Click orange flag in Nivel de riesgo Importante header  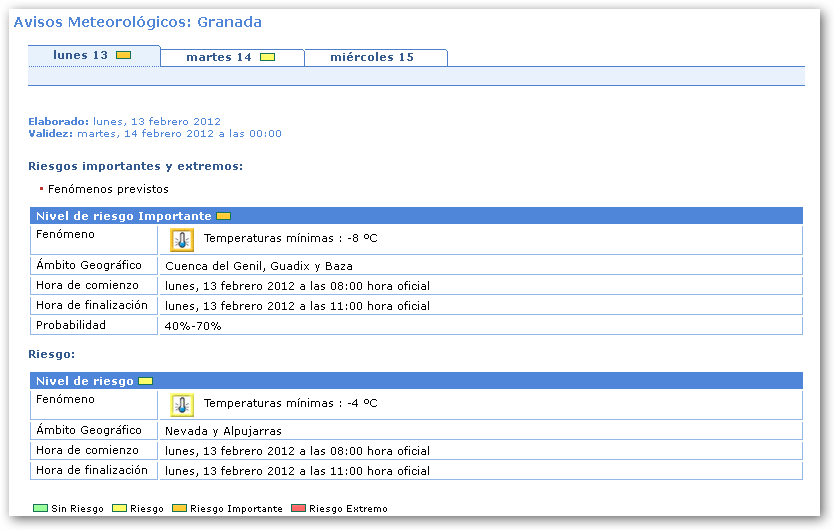tap(223, 216)
